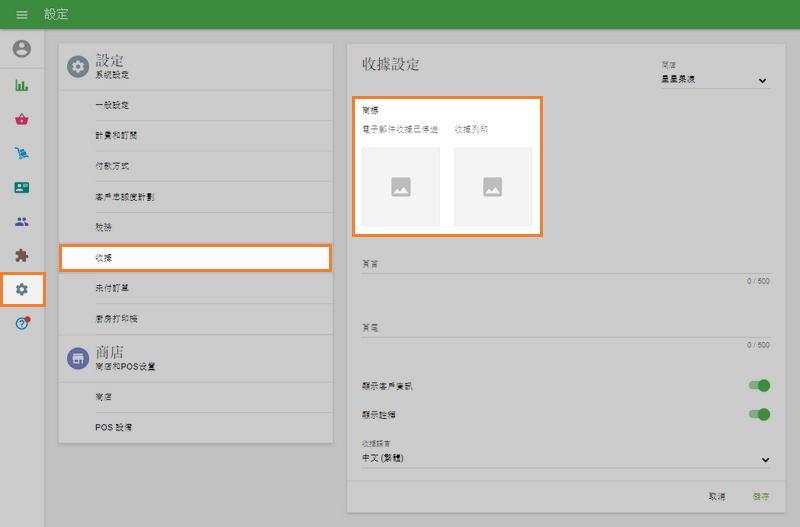This screenshot has width=800, height=527.
Task: Open the integrations puzzle piece icon
Action: (21, 255)
